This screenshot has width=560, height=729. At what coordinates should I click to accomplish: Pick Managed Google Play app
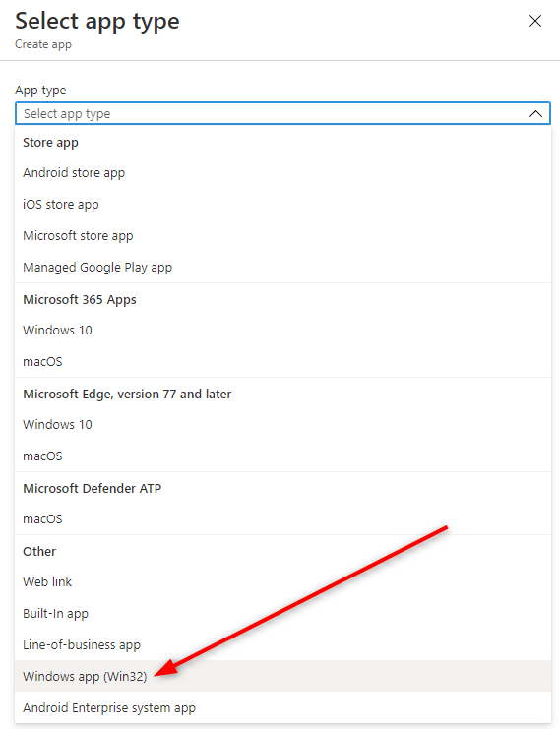[282, 268]
